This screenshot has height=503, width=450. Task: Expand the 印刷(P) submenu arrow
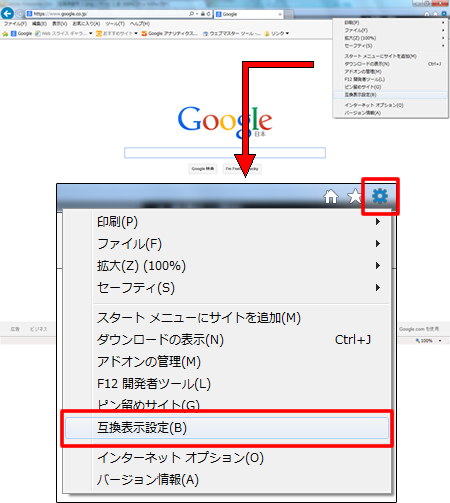pos(377,222)
